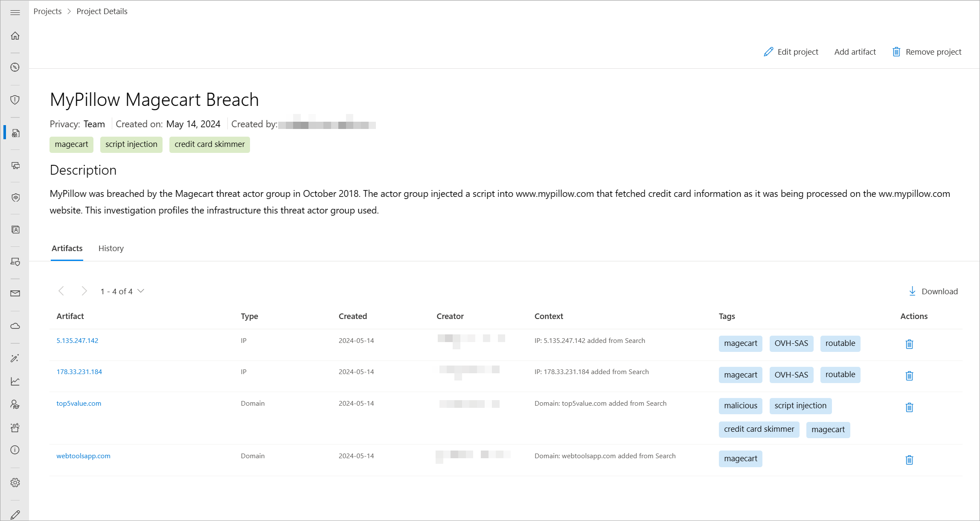Screen dimensions: 980x521
Task: Click the Projects breadcrumb
Action: tap(47, 12)
